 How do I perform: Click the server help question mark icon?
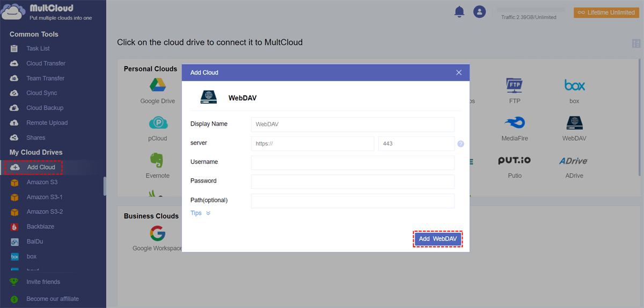pyautogui.click(x=460, y=144)
